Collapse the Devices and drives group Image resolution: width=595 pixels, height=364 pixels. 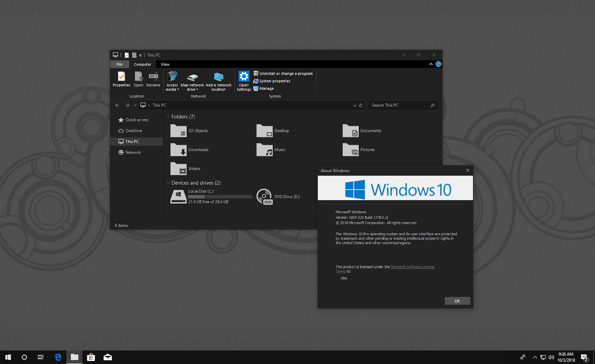(168, 183)
